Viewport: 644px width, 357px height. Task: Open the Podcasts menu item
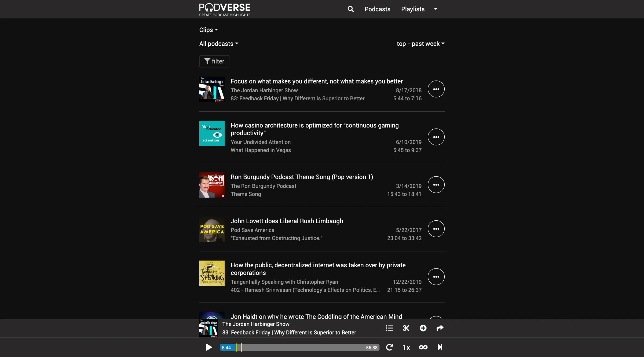(x=377, y=9)
